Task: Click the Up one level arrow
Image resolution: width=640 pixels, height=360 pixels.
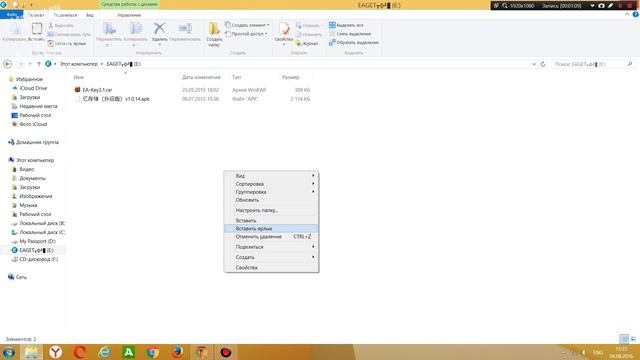Action: (39, 64)
